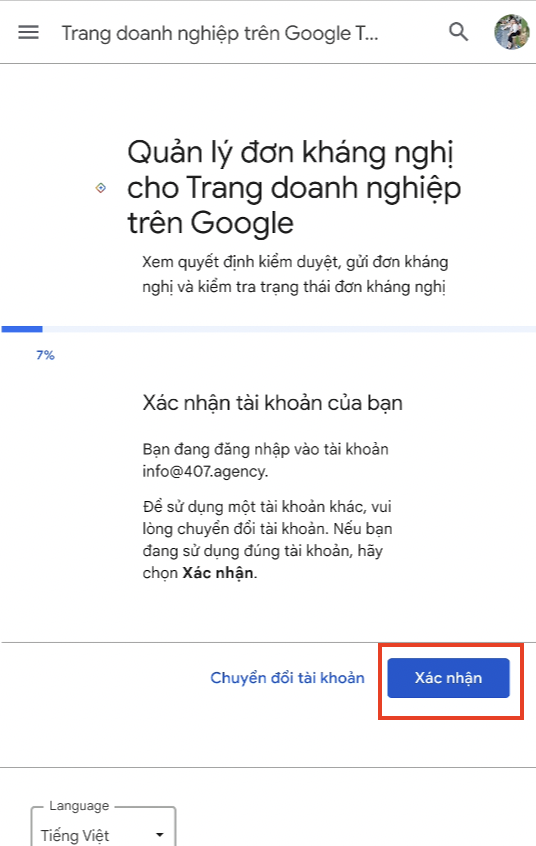The height and width of the screenshot is (846, 536).
Task: Click the Xác nhận tài khoản của bạn heading
Action: pos(273,403)
